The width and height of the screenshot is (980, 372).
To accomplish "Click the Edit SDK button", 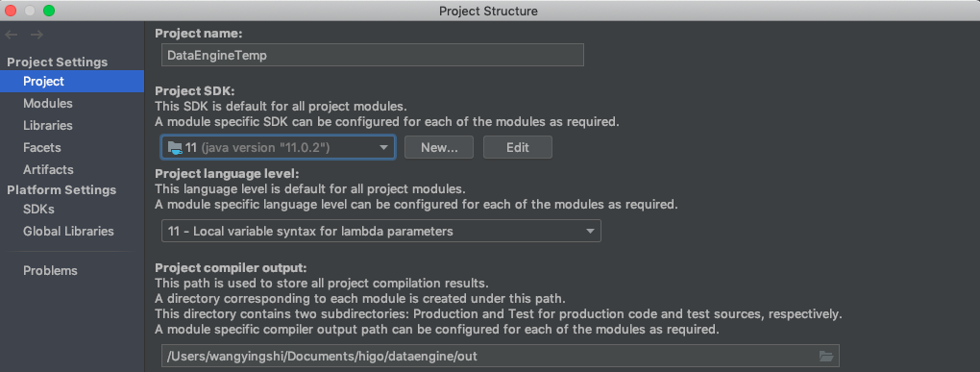I will [518, 147].
